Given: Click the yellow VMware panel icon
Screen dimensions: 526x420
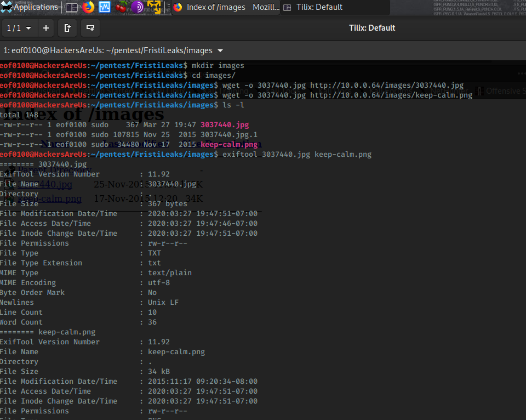Looking at the screenshot, I should [x=155, y=7].
